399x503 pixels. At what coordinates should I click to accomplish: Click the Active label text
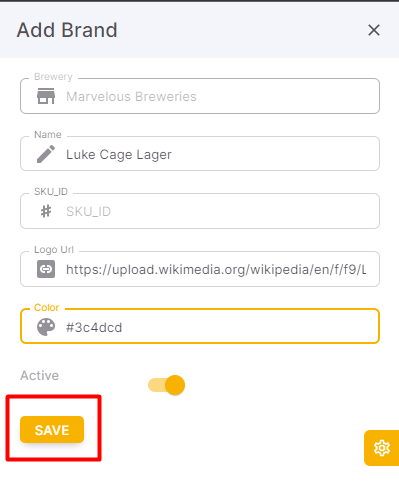pyautogui.click(x=40, y=375)
